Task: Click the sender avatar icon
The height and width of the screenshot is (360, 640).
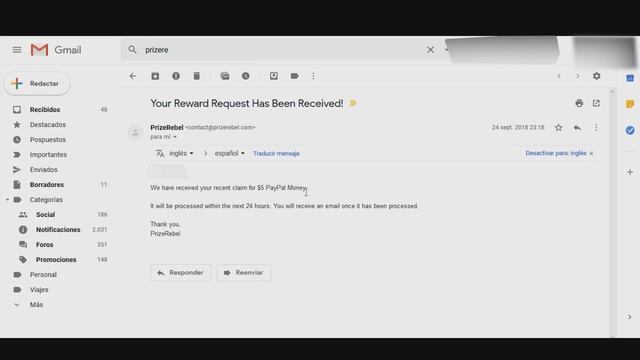Action: (x=136, y=132)
